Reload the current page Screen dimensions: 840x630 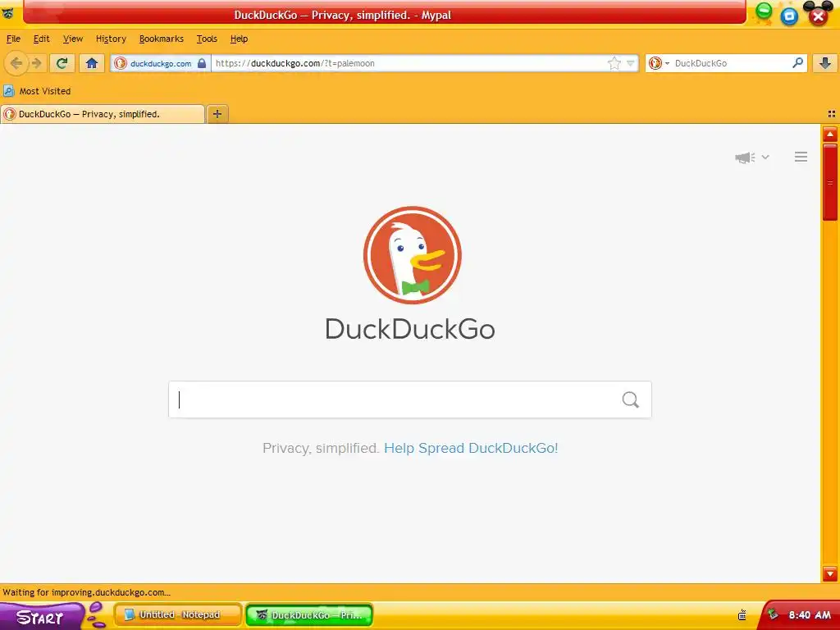click(62, 63)
